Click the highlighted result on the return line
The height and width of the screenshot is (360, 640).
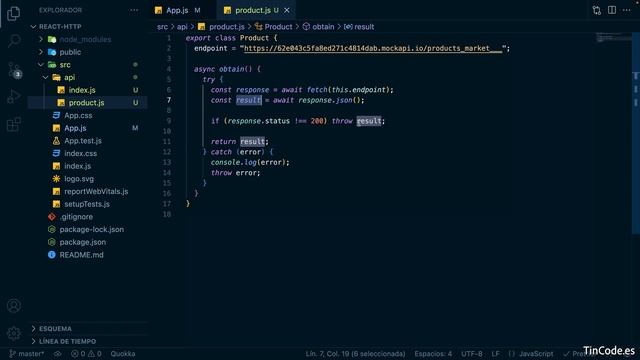point(252,142)
